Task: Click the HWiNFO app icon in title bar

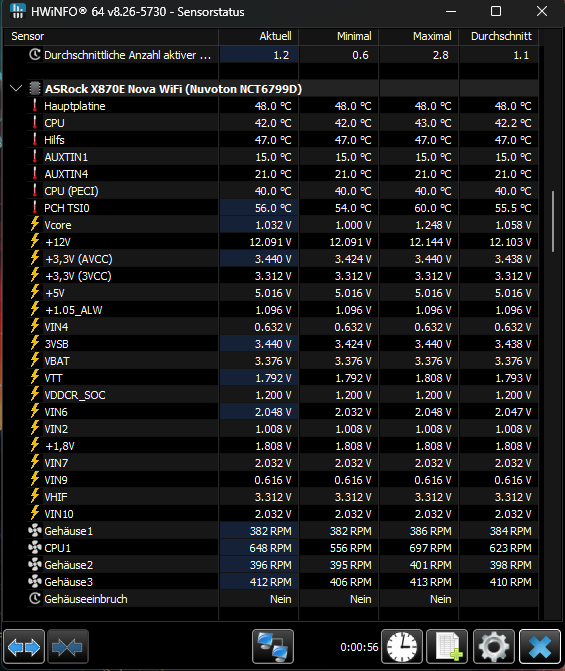Action: 18,11
